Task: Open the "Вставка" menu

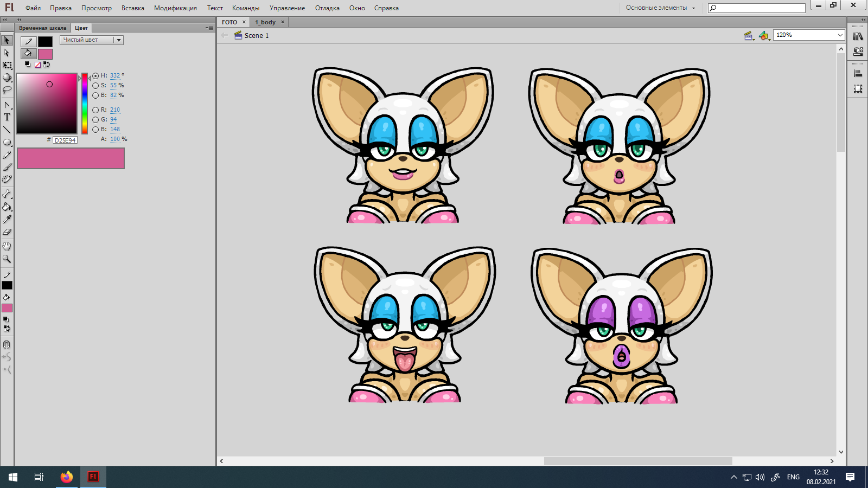Action: click(133, 8)
